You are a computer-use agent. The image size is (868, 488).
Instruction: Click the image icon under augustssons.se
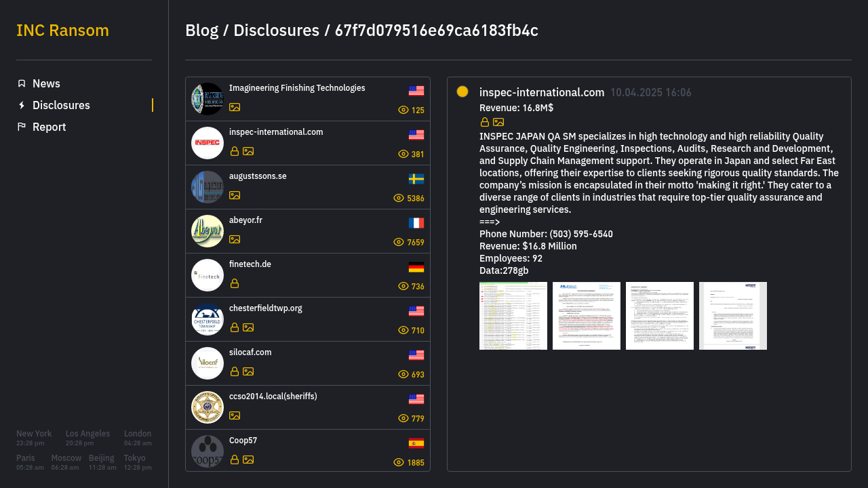click(x=235, y=195)
